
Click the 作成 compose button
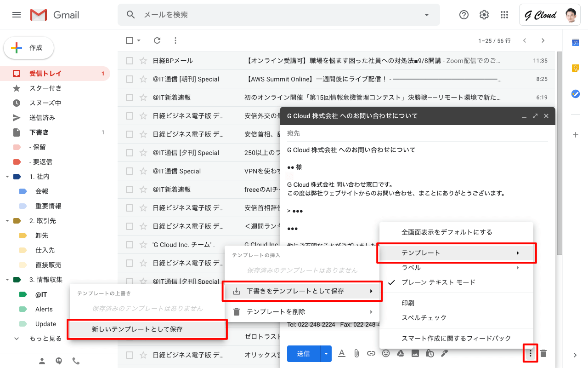pyautogui.click(x=29, y=48)
